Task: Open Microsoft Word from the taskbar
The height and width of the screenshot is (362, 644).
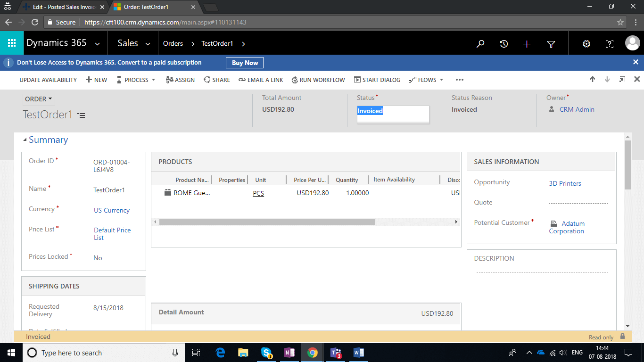Action: (x=358, y=353)
